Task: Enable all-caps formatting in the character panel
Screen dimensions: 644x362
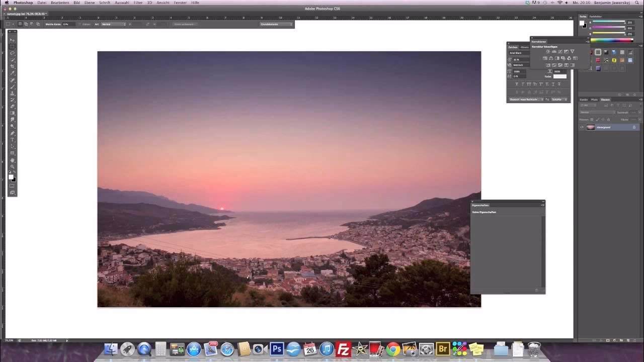Action: [528, 84]
